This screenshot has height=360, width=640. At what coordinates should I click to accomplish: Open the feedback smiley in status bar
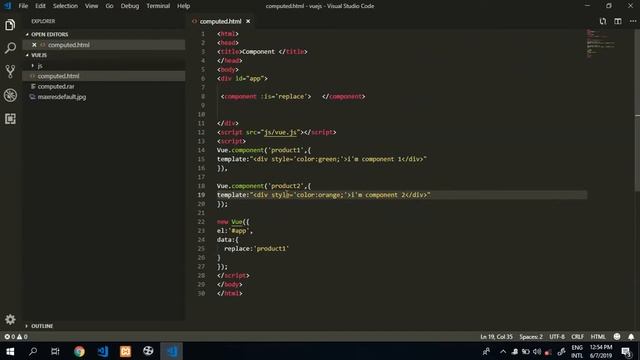[x=617, y=337]
